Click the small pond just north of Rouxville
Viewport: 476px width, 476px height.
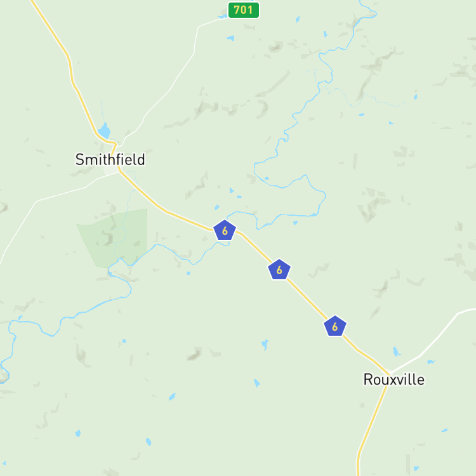click(x=396, y=352)
